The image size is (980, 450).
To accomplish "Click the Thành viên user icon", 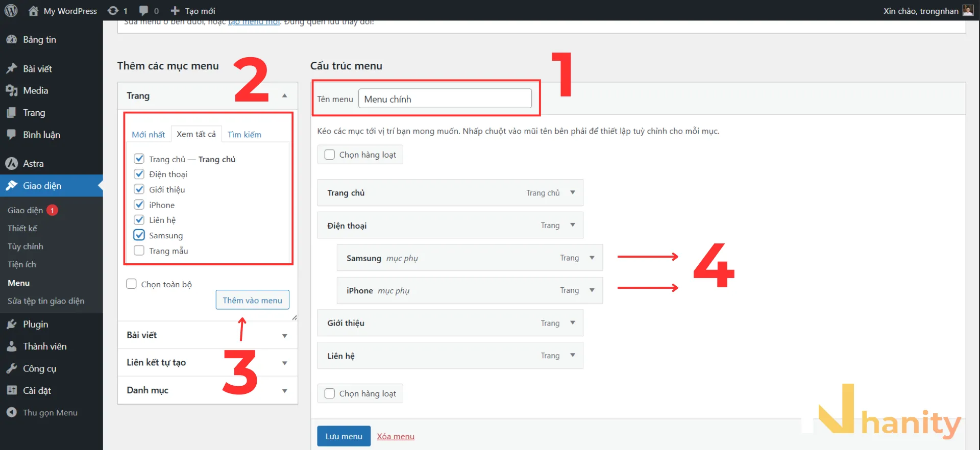I will 12,346.
